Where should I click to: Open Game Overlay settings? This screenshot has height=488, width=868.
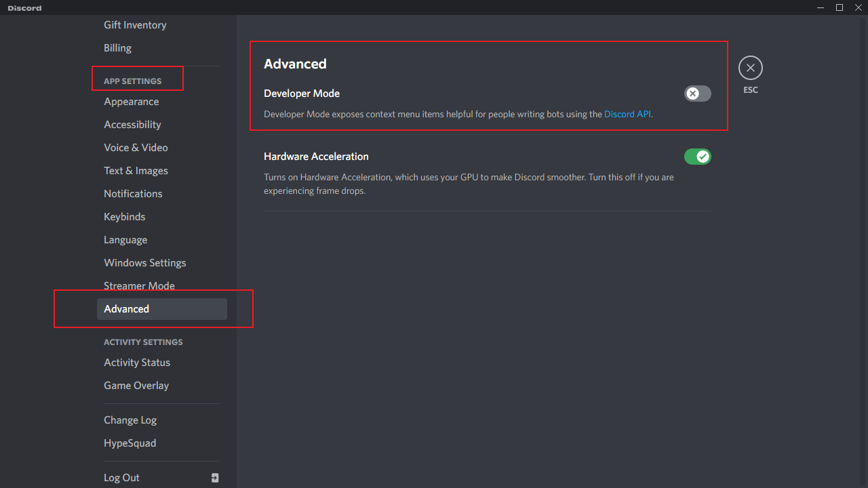tap(136, 386)
